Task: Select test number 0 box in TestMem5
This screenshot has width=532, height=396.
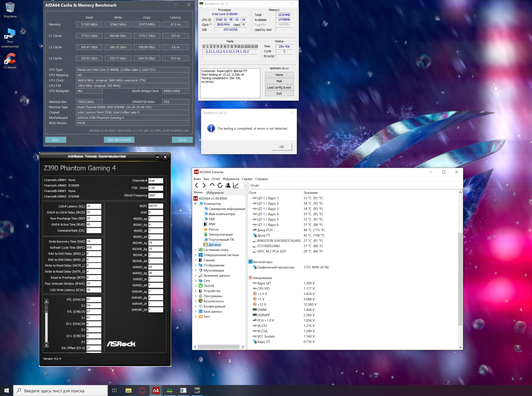Action: click(x=204, y=47)
